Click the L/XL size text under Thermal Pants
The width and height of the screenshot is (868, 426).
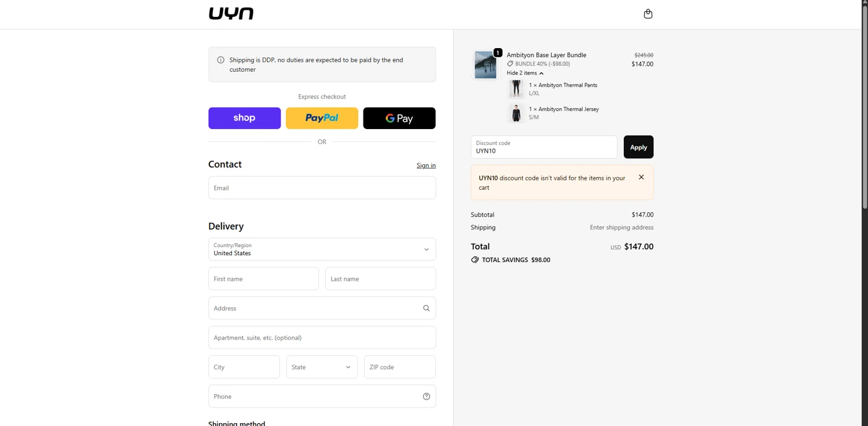coord(534,93)
